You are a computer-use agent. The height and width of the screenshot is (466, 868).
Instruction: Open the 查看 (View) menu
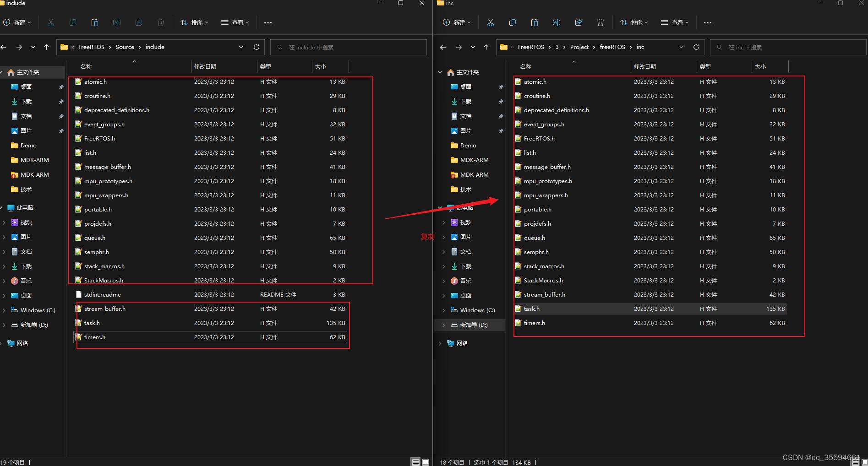[x=235, y=22]
